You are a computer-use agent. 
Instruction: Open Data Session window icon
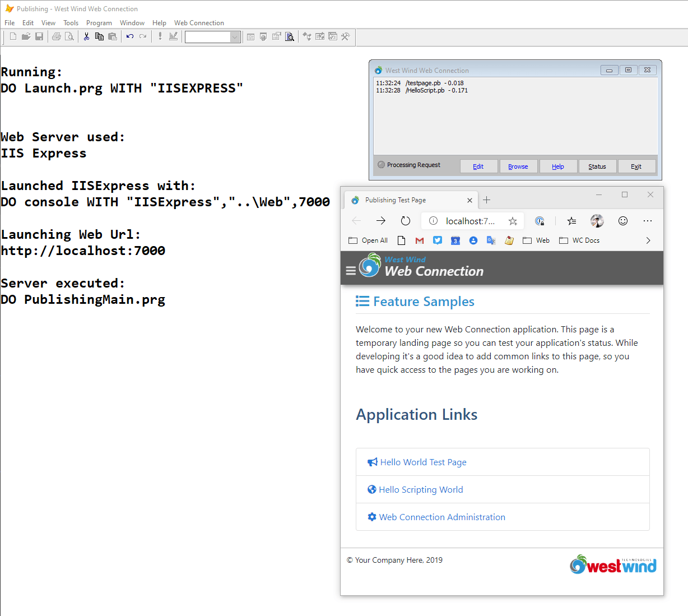point(263,36)
